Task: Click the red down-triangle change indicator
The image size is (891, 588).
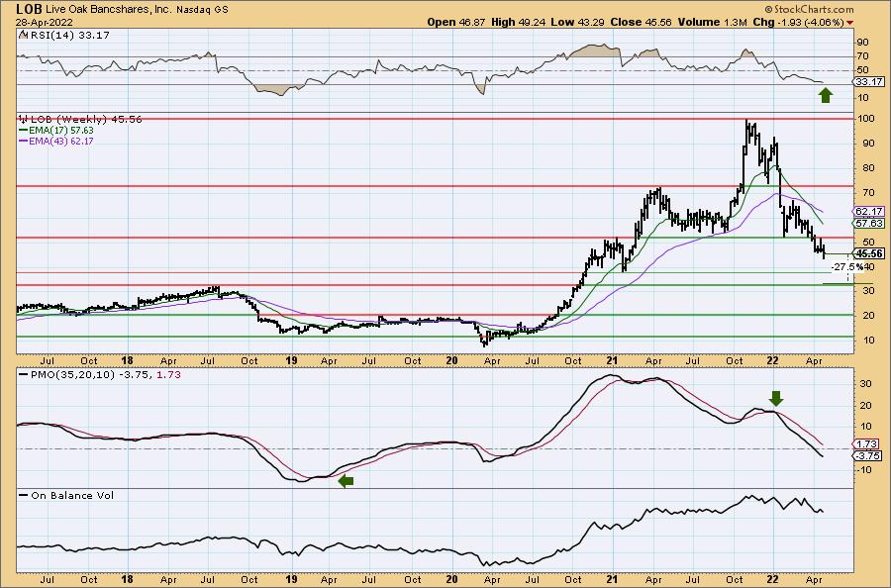Action: pyautogui.click(x=849, y=22)
